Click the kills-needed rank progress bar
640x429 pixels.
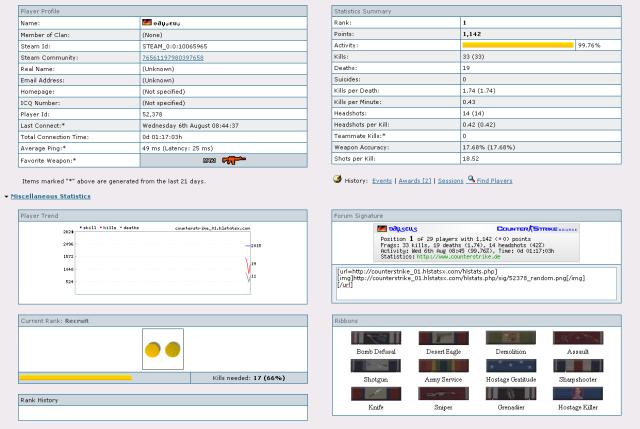[76, 378]
